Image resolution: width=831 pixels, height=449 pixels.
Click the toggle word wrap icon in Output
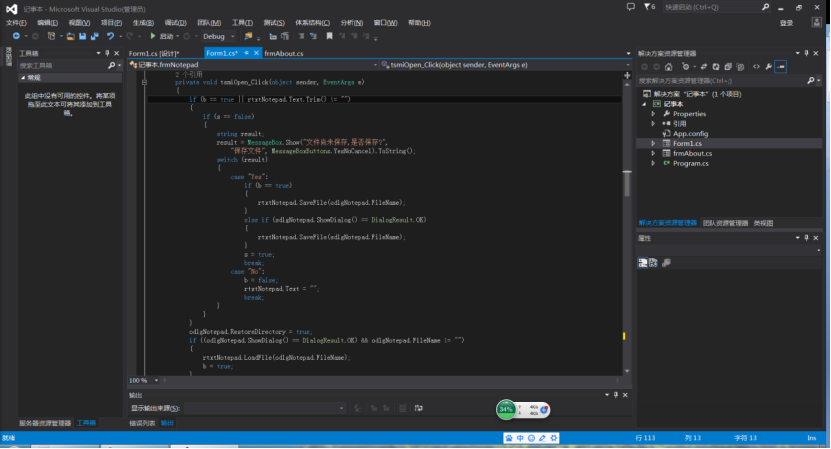click(419, 408)
